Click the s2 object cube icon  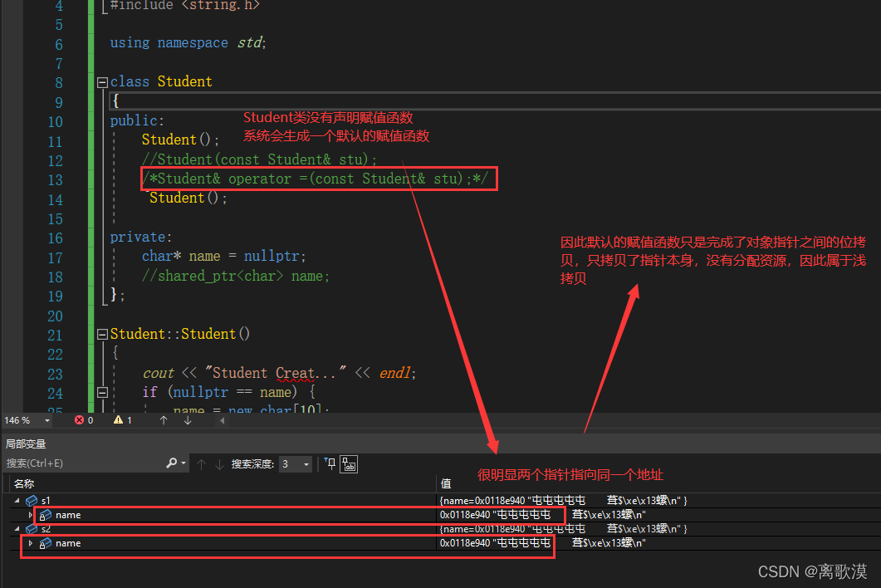[32, 529]
